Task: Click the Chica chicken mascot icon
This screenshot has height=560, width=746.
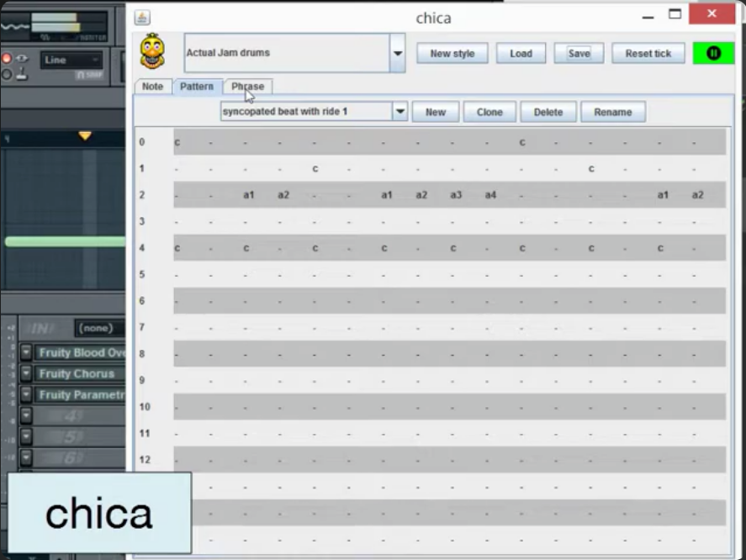Action: click(152, 51)
